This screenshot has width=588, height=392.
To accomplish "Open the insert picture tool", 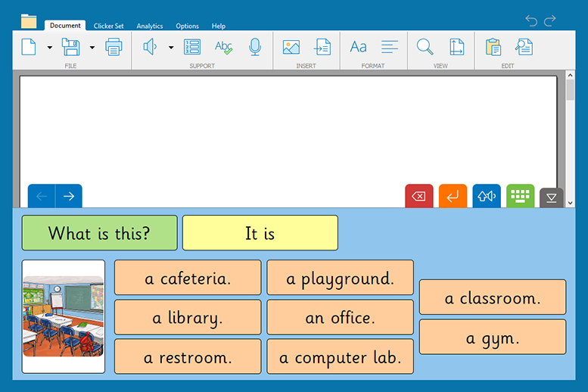I will [291, 48].
